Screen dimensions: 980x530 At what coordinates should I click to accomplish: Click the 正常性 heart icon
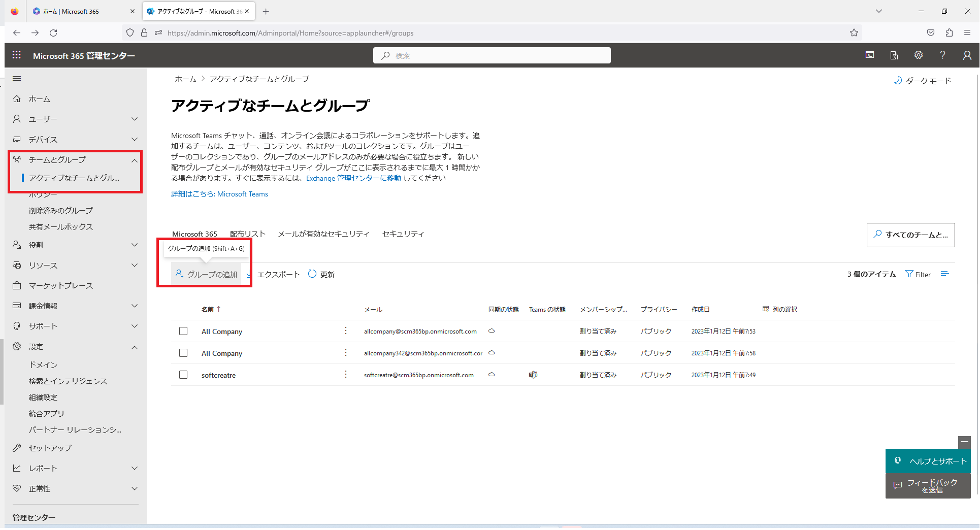pos(17,488)
